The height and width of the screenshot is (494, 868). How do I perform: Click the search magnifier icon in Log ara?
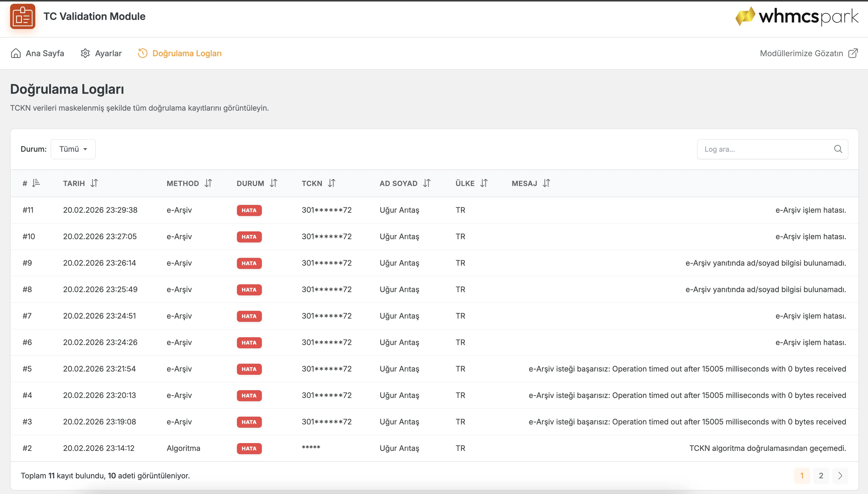coord(838,149)
